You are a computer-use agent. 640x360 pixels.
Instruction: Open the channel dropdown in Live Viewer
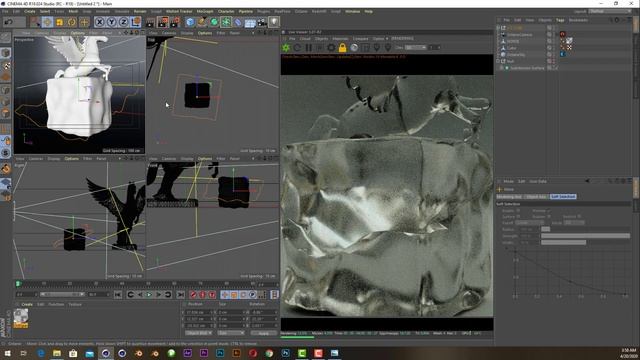click(x=416, y=48)
